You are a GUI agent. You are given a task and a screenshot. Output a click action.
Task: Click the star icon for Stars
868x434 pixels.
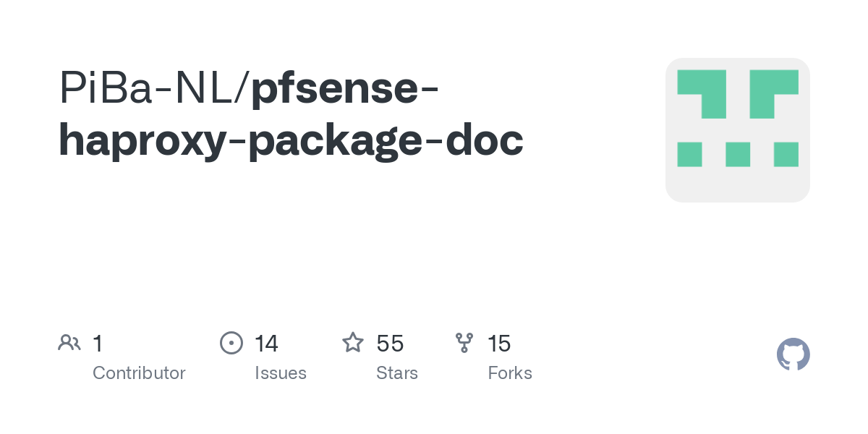[x=353, y=343]
